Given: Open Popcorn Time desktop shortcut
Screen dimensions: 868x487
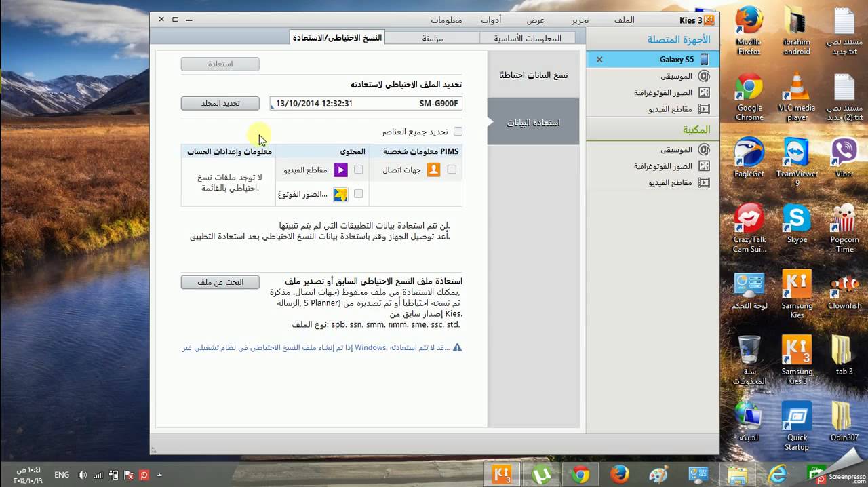Looking at the screenshot, I should 844,229.
